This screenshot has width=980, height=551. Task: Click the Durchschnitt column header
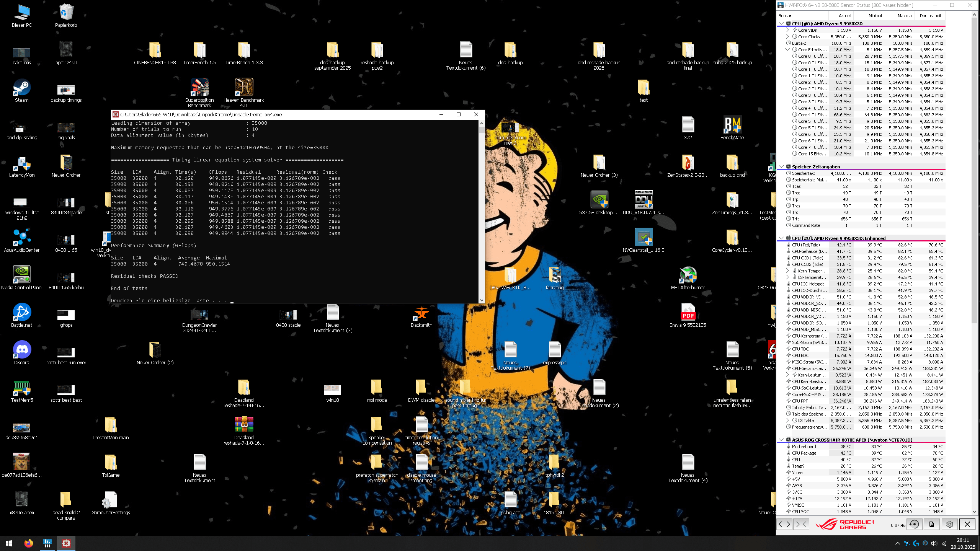pos(931,16)
